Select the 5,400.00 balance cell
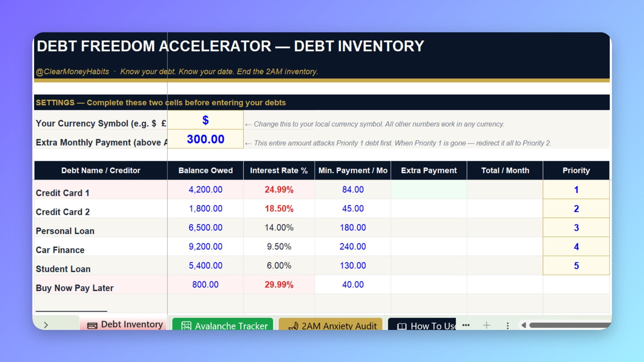Viewport: 644px width, 362px height. (x=206, y=265)
